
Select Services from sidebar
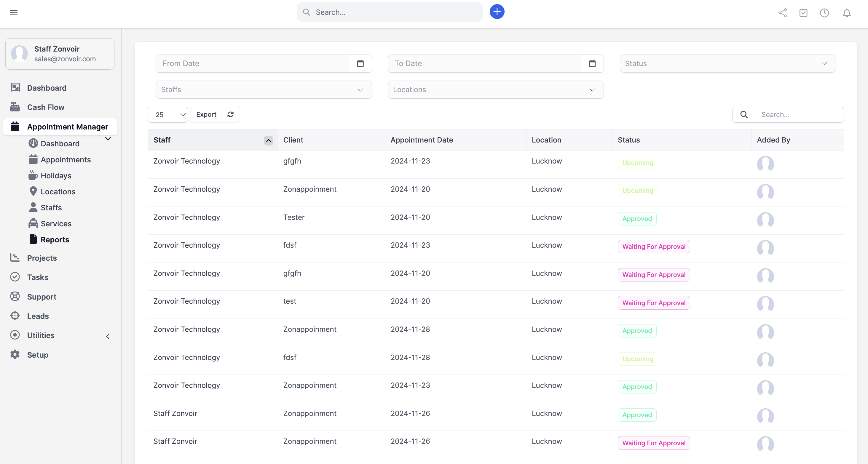tap(56, 223)
